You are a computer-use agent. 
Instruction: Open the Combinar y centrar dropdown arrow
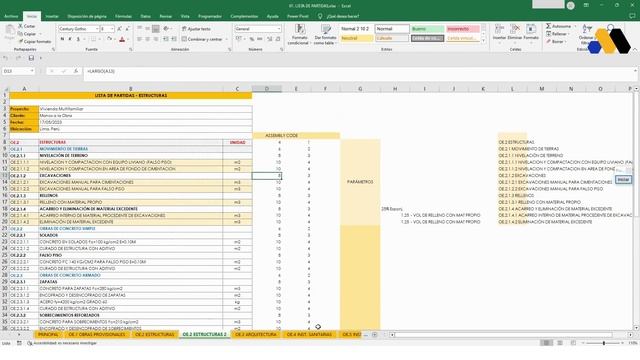point(226,39)
